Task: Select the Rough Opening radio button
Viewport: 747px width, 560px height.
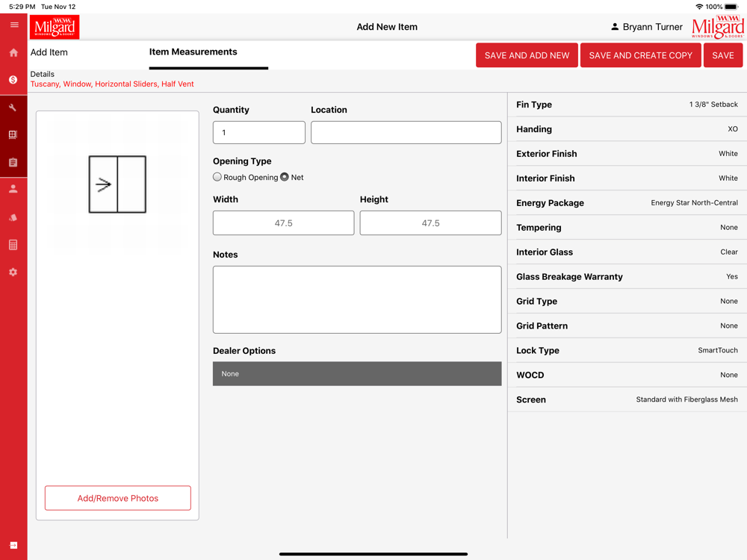Action: 217,177
